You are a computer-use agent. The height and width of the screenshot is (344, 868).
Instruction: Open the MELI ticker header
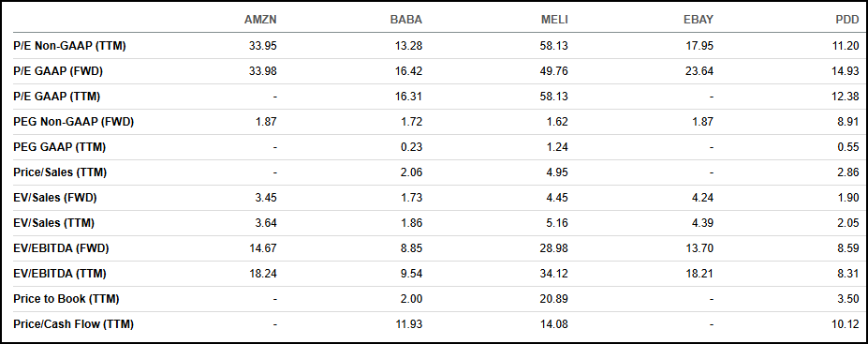554,20
